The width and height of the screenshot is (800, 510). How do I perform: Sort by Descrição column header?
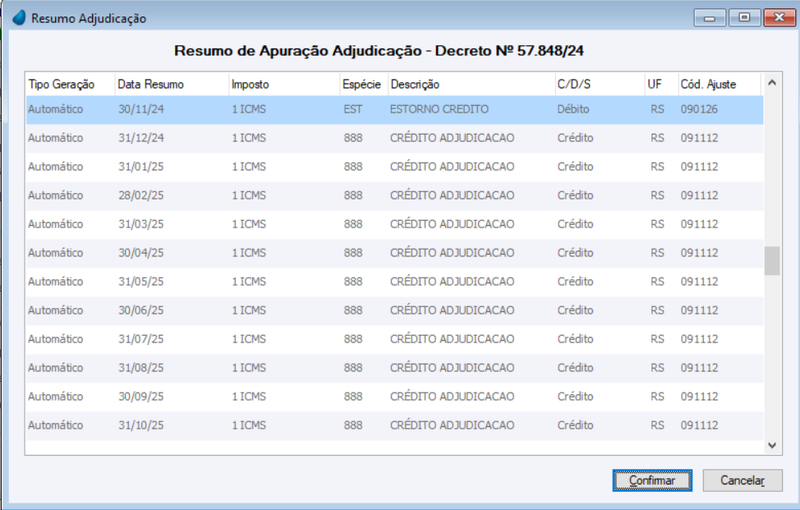pos(471,84)
